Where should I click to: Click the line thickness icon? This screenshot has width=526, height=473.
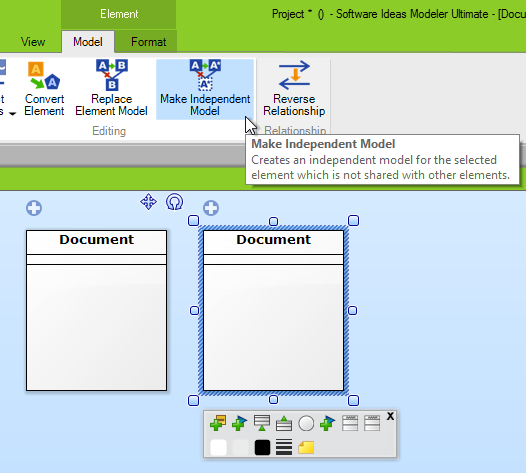click(x=284, y=448)
